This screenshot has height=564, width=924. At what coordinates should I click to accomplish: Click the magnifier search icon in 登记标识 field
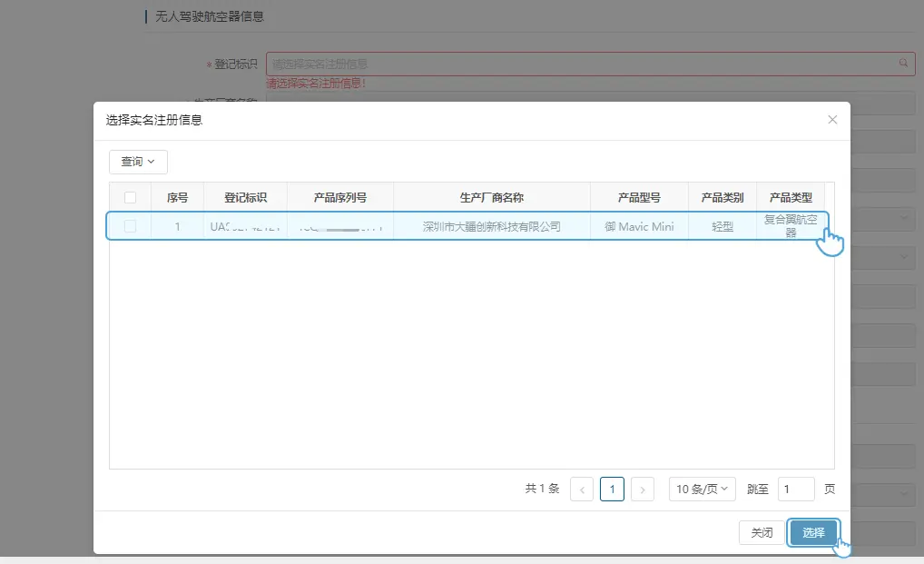coord(902,64)
